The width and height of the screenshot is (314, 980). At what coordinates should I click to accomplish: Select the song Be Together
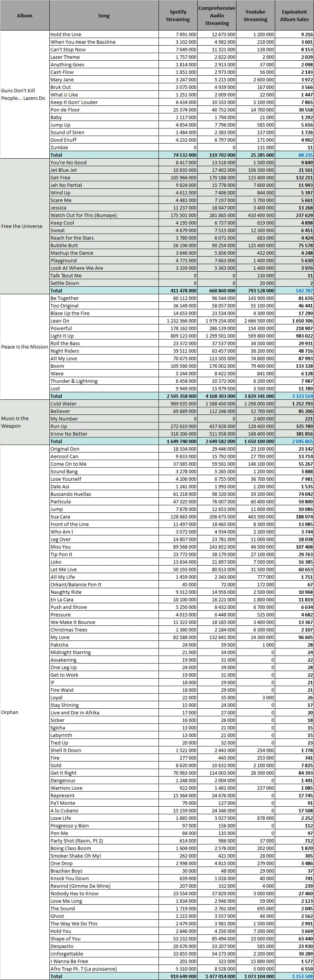(64, 298)
